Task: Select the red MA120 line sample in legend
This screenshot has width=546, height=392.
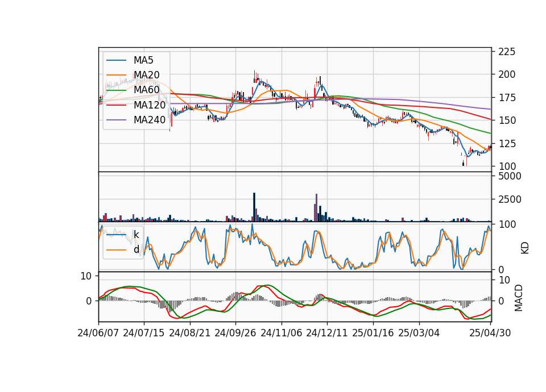Action: 116,105
